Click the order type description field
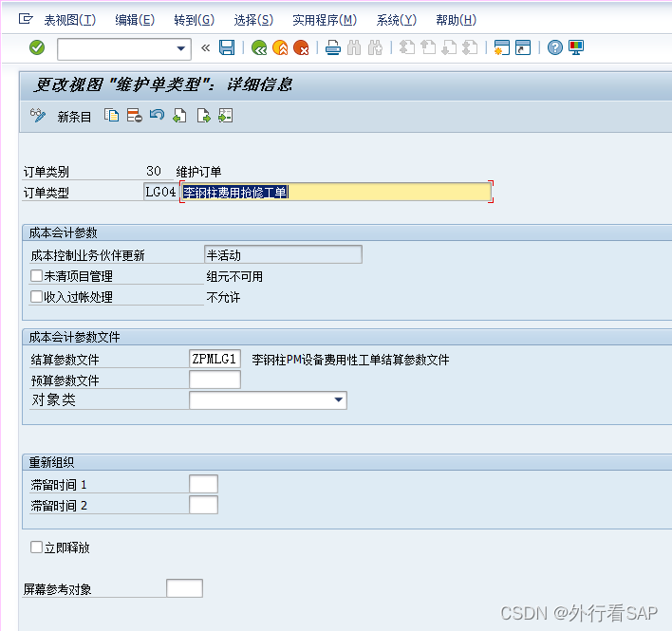This screenshot has height=631, width=672. 336,192
